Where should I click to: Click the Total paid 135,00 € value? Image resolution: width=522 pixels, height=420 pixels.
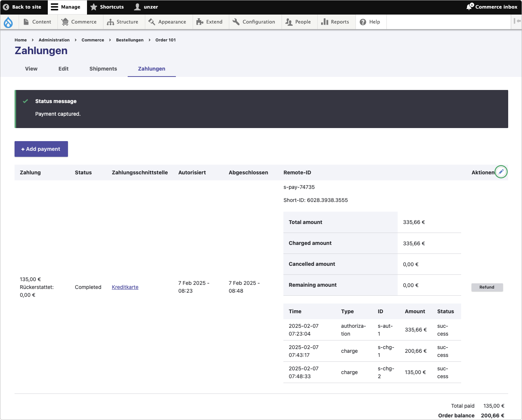click(494, 406)
